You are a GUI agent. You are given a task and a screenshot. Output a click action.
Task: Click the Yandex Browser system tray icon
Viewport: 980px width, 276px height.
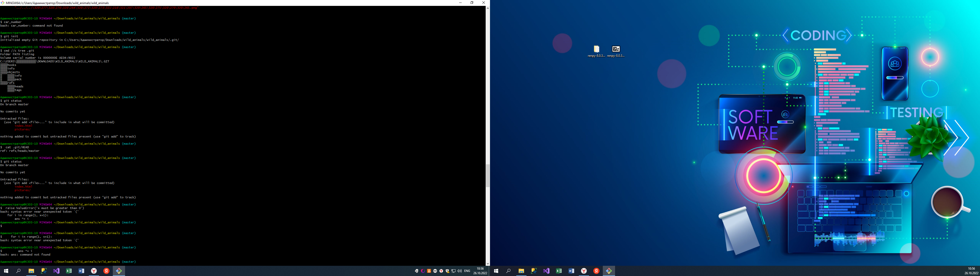coord(441,271)
